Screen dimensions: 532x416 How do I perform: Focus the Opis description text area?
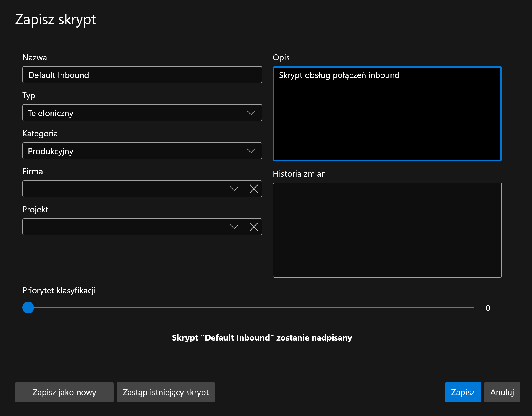click(x=387, y=114)
